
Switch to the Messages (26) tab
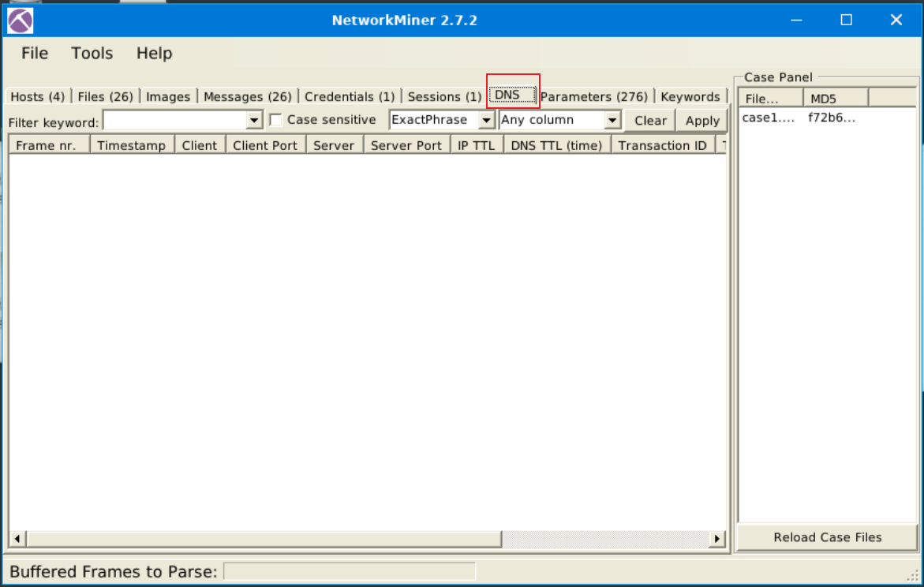point(248,97)
